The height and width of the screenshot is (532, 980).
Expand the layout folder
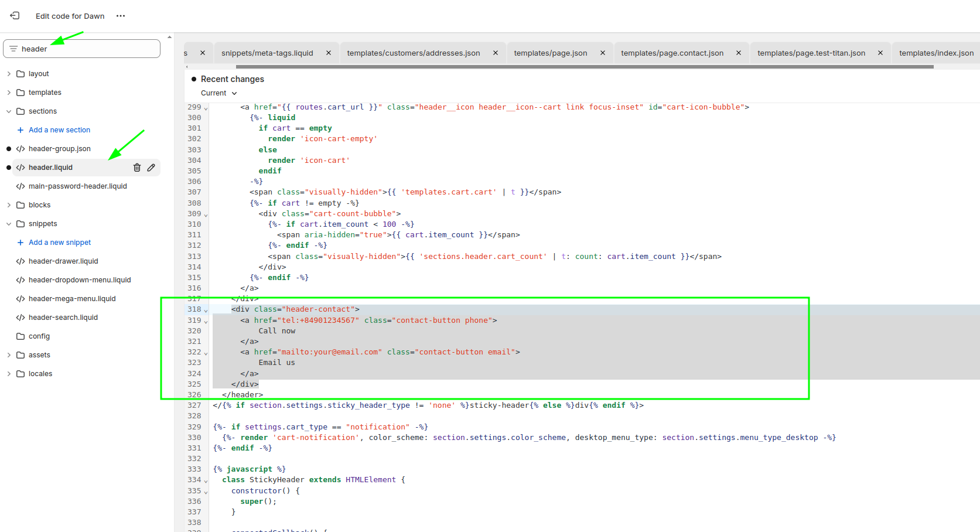(9, 74)
